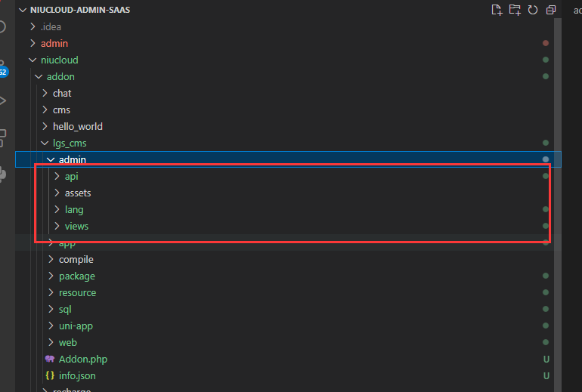582x392 pixels.
Task: Open the Extensions view icon
Action: pos(2,138)
